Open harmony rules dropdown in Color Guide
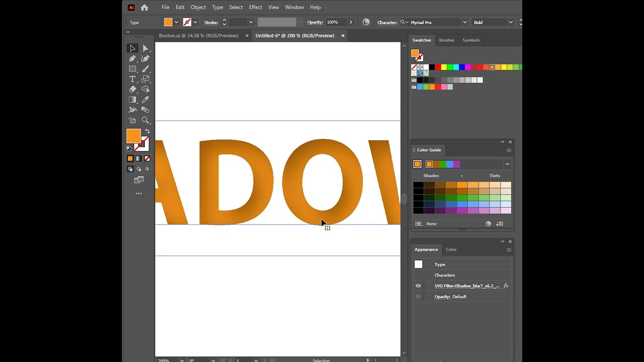This screenshot has height=362, width=644. point(507,164)
